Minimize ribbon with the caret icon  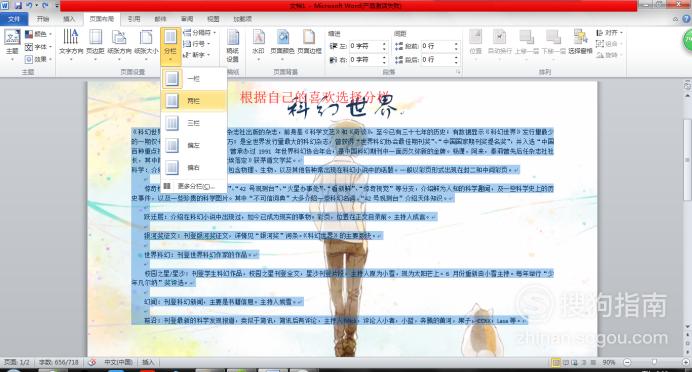pos(675,19)
